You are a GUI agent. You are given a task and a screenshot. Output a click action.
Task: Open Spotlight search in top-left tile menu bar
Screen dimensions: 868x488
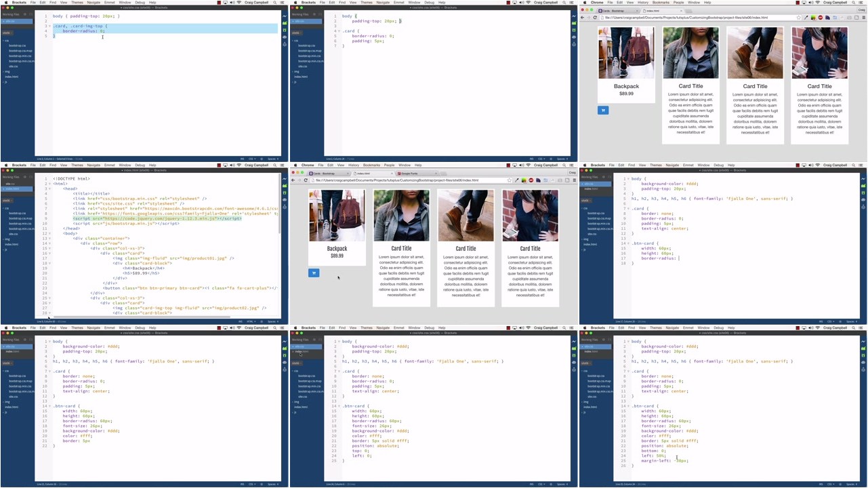(x=274, y=3)
